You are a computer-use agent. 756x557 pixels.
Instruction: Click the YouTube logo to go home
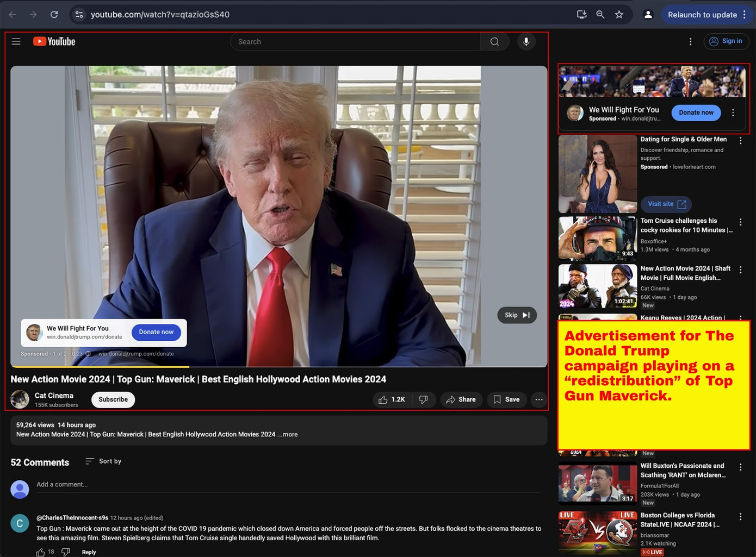[x=54, y=42]
